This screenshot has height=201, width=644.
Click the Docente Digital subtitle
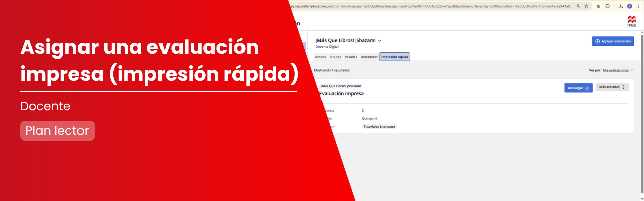326,46
